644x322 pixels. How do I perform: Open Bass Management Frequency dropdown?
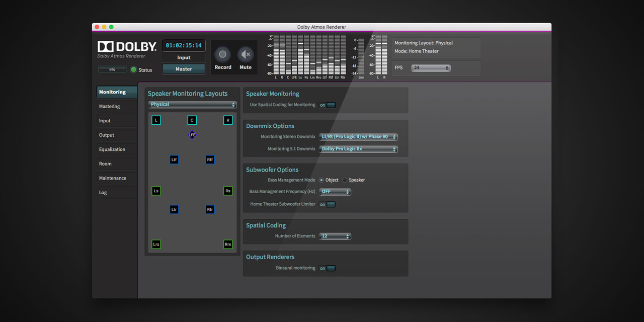pyautogui.click(x=335, y=192)
